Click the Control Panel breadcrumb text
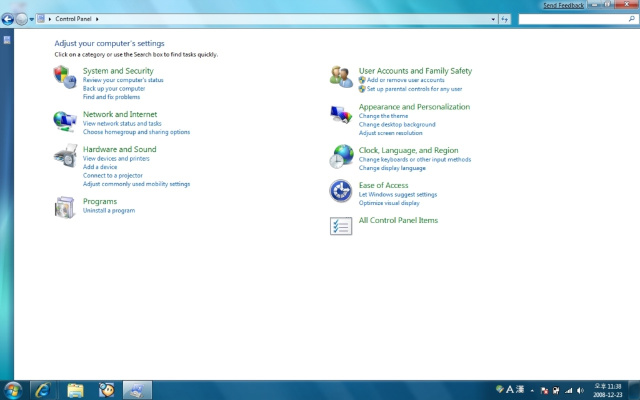Image resolution: width=640 pixels, height=400 pixels. click(x=73, y=19)
